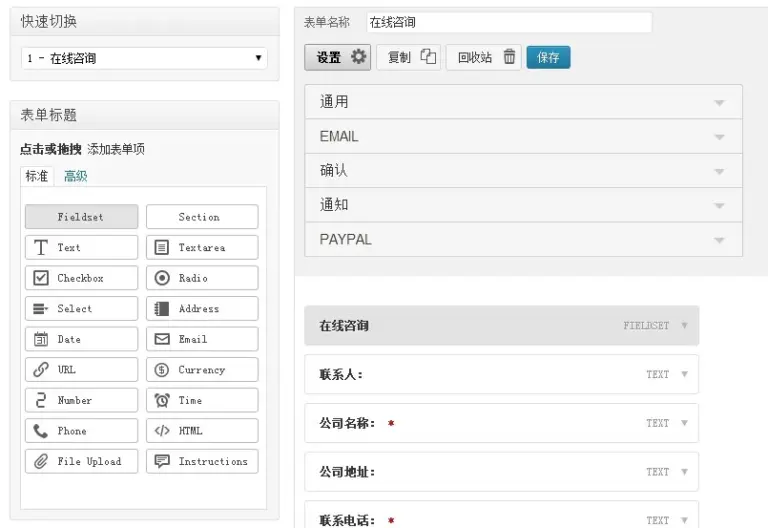Click the Currency dollar icon

162,369
